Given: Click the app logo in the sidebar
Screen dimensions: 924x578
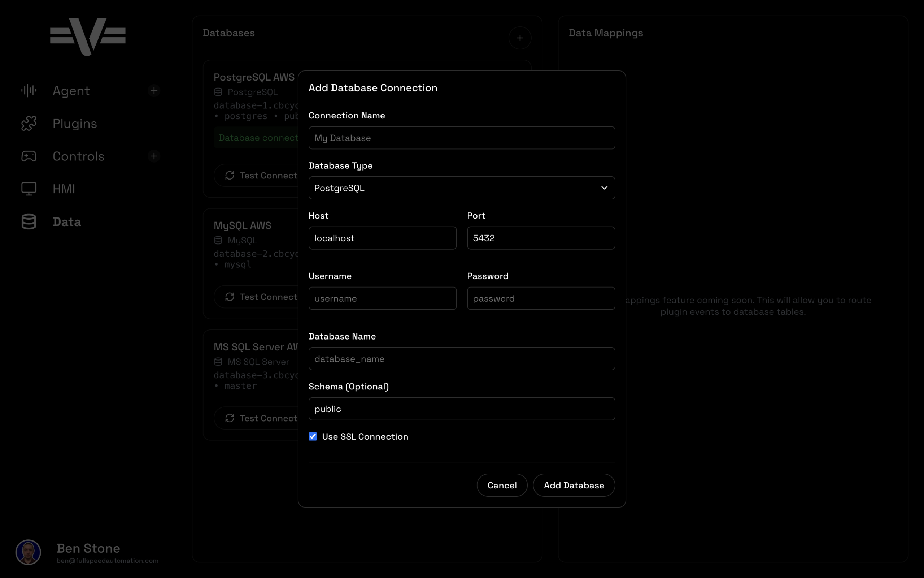Looking at the screenshot, I should (x=88, y=37).
